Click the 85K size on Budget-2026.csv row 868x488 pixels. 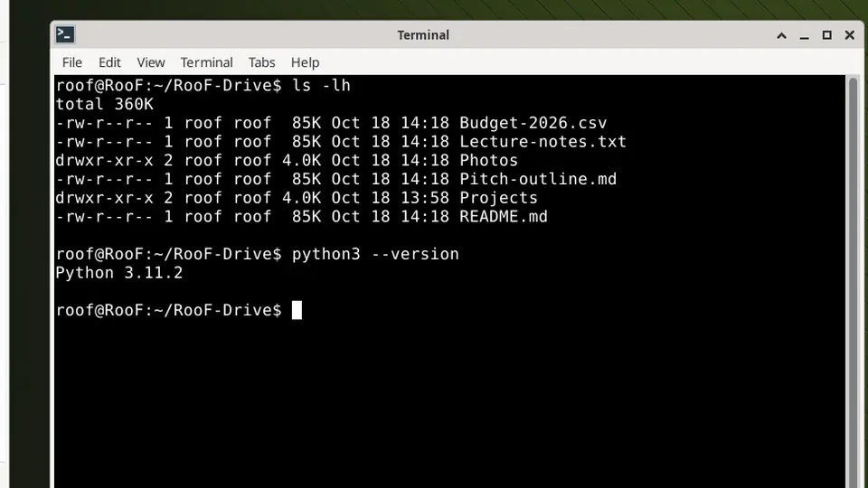click(307, 123)
